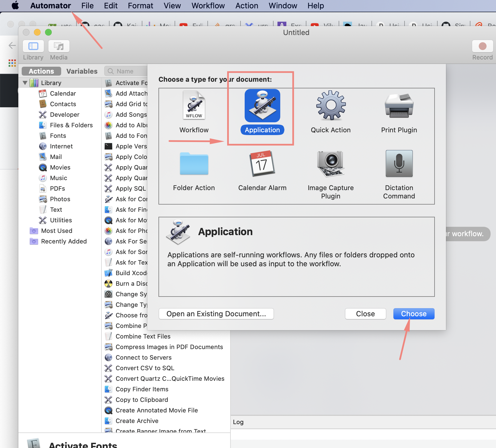Open the Apple menu

pyautogui.click(x=15, y=6)
